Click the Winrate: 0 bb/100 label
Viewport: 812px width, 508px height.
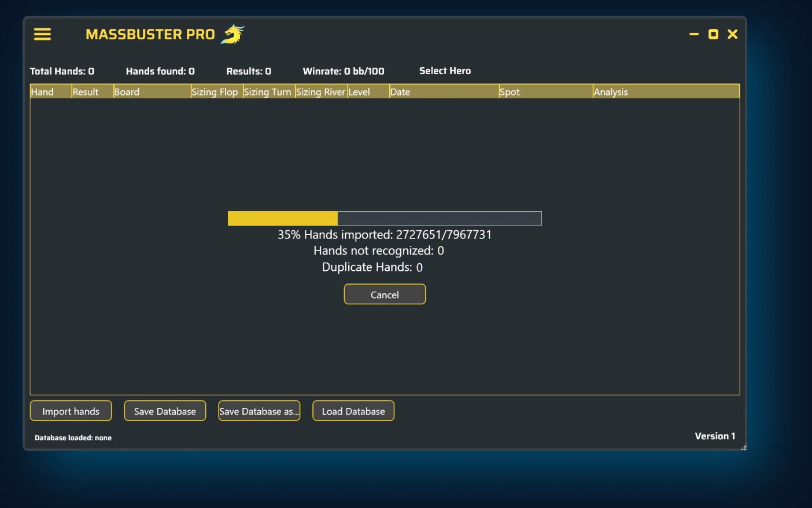344,71
